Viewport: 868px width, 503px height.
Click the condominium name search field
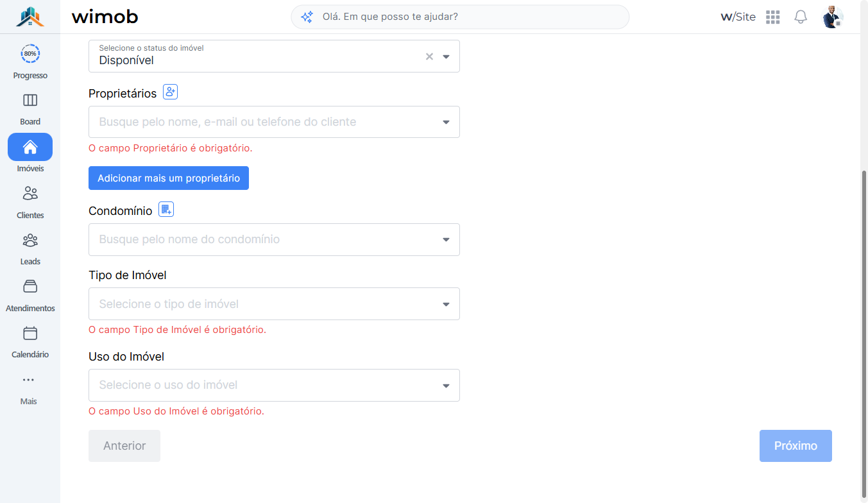(274, 239)
